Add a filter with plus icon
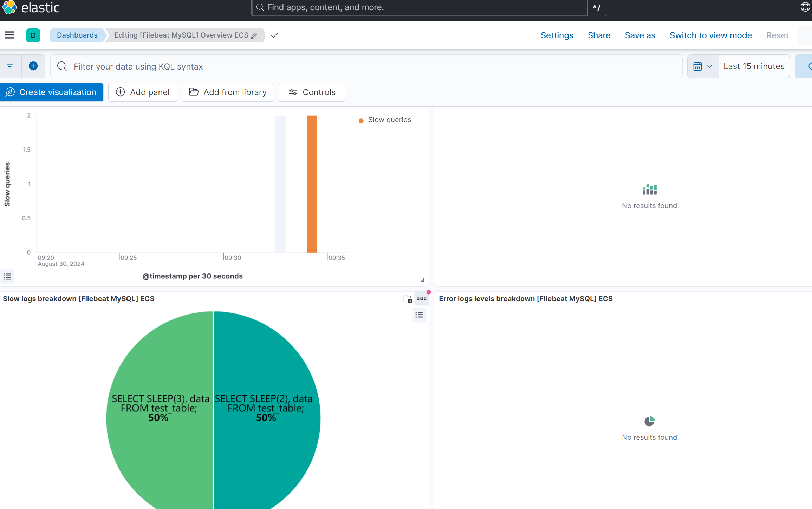Screen dimensions: 812x509 coord(33,66)
